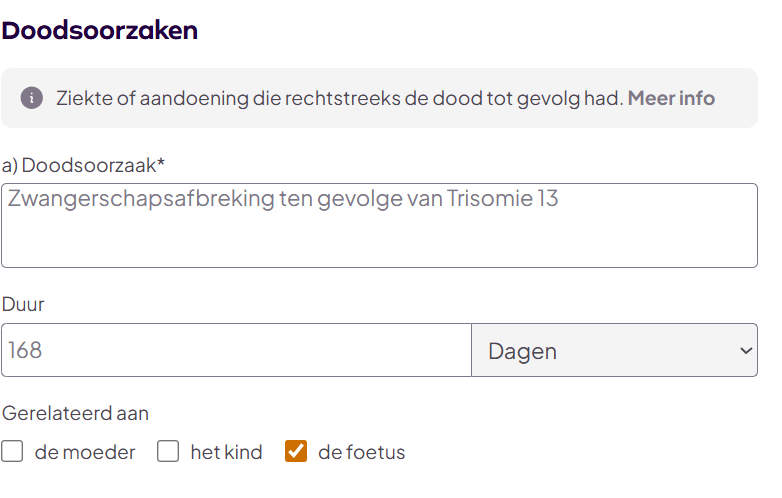This screenshot has width=782, height=498.
Task: Open the Dagen unit dropdown
Action: click(614, 350)
